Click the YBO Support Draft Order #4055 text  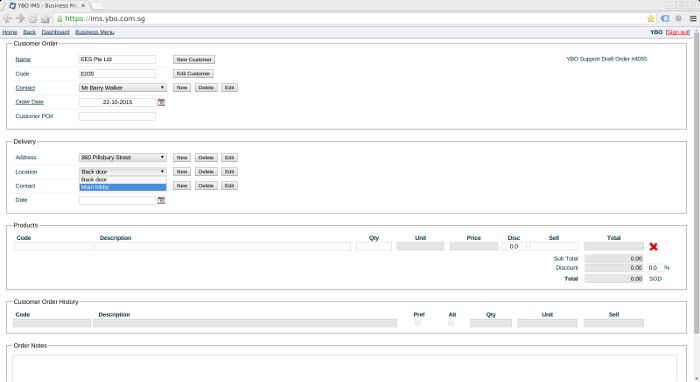click(x=607, y=59)
